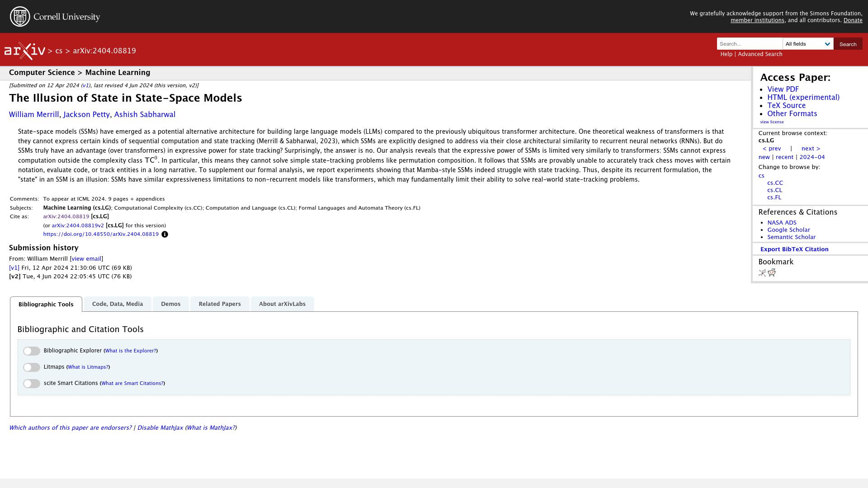Open the About arXivLabs tab
Image resolution: width=868 pixels, height=488 pixels.
tap(282, 304)
